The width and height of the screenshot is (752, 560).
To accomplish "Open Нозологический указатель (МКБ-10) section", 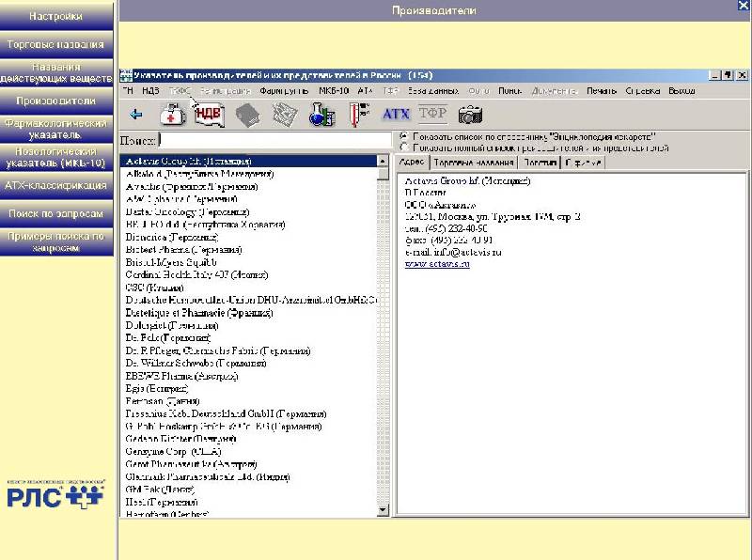I will [56, 157].
